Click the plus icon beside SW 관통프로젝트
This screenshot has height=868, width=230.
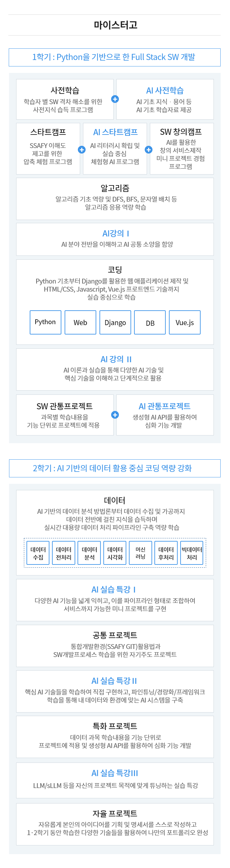(115, 415)
